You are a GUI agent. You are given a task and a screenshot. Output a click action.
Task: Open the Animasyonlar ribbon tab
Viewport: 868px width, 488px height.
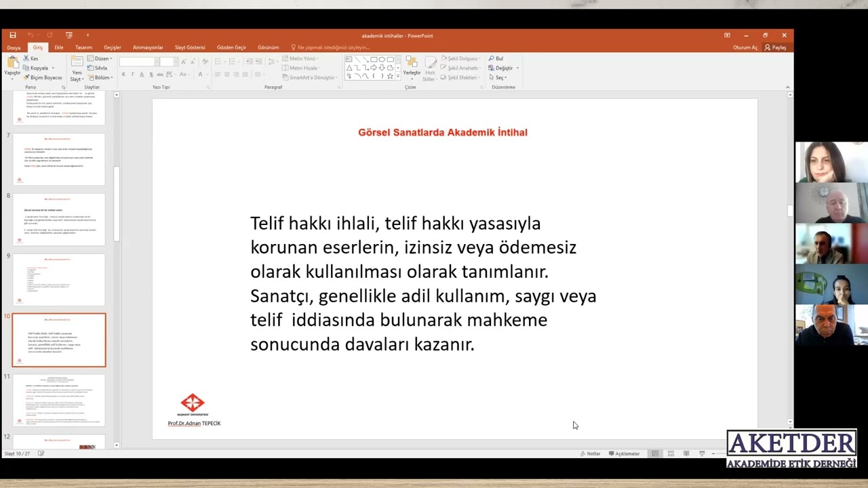pos(148,47)
